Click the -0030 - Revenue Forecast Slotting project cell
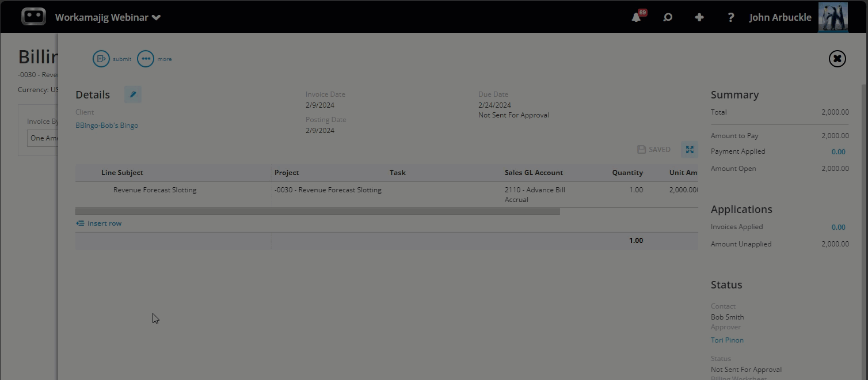This screenshot has height=380, width=868. tap(328, 189)
